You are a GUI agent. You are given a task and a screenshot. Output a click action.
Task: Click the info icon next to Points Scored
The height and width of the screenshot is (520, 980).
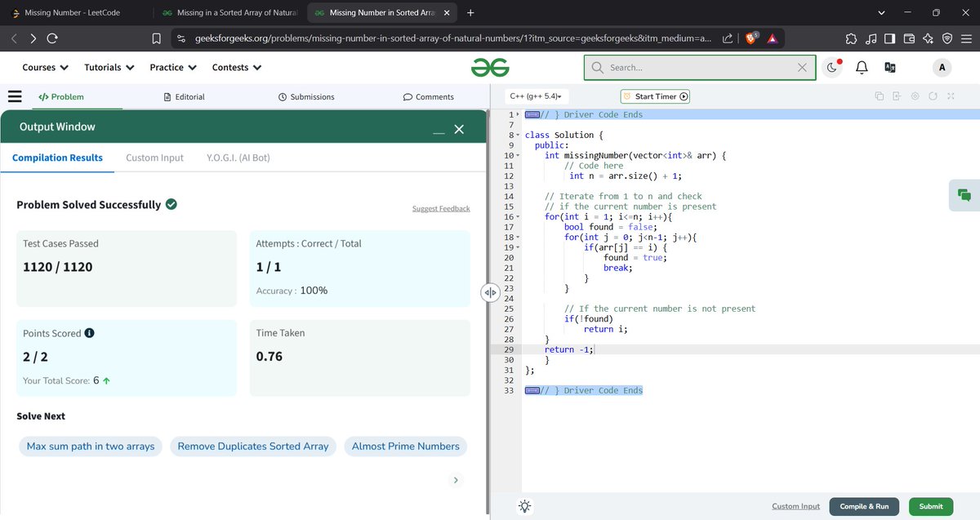89,333
